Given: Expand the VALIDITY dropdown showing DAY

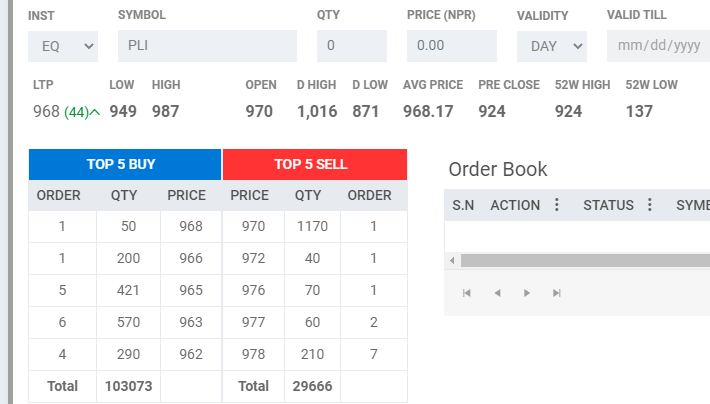Looking at the screenshot, I should (551, 46).
